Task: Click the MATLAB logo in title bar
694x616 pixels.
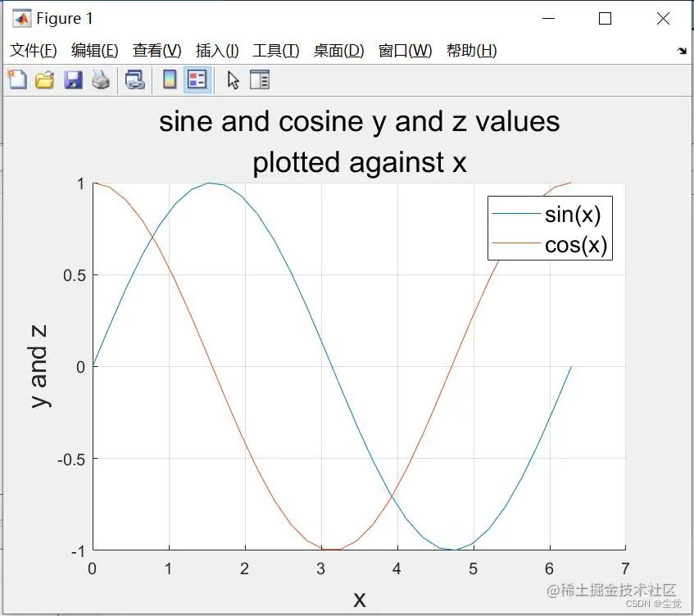Action: click(21, 19)
